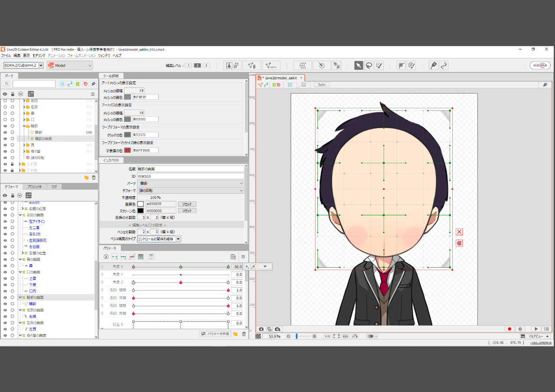
Task: Click the camera snapshot icon below canvas
Action: (261, 329)
